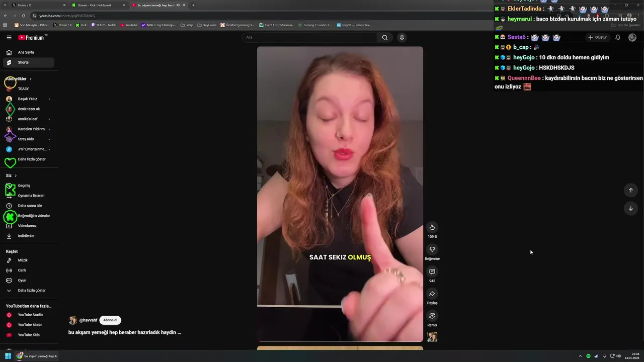This screenshot has width=644, height=362.
Task: Select Shorts in the sidebar
Action: click(x=29, y=62)
